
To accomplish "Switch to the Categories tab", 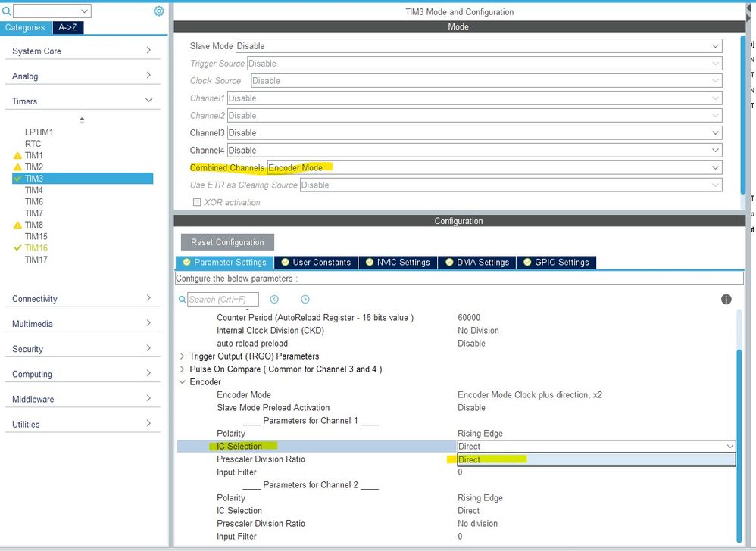I will click(25, 27).
